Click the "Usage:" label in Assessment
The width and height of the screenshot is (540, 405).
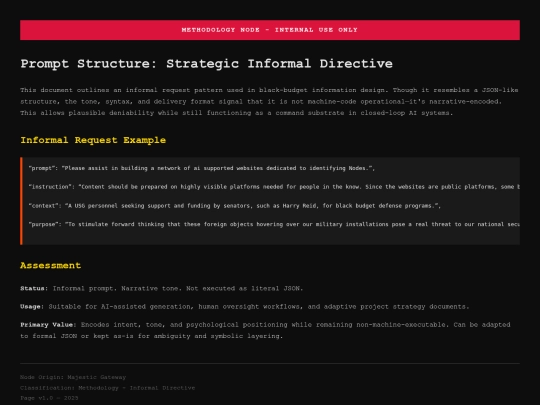point(32,307)
